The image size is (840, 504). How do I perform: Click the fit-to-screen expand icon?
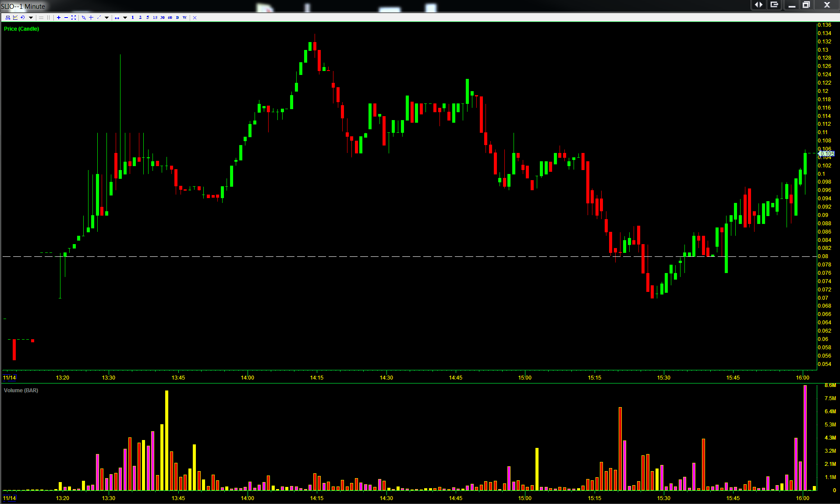[x=74, y=18]
